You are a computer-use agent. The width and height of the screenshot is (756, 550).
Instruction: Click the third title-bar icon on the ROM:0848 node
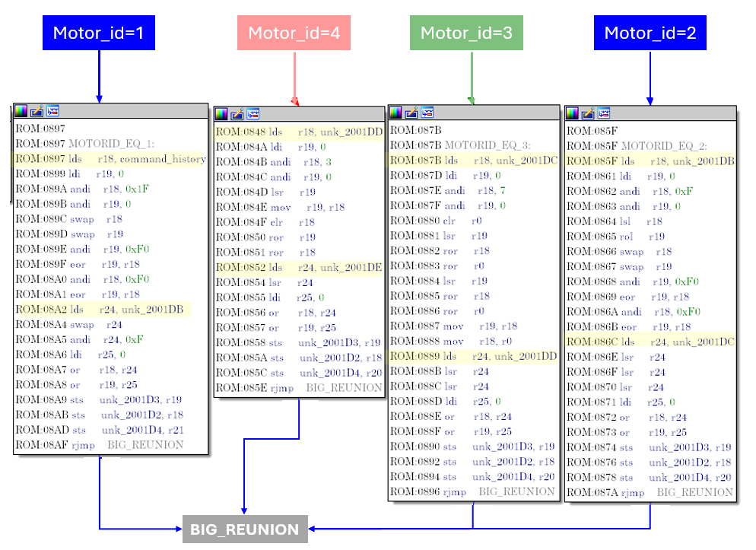(x=253, y=114)
